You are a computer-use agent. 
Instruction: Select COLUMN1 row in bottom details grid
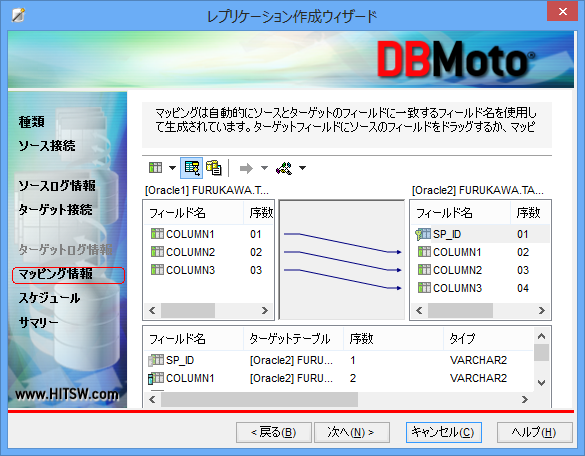[x=339, y=378]
